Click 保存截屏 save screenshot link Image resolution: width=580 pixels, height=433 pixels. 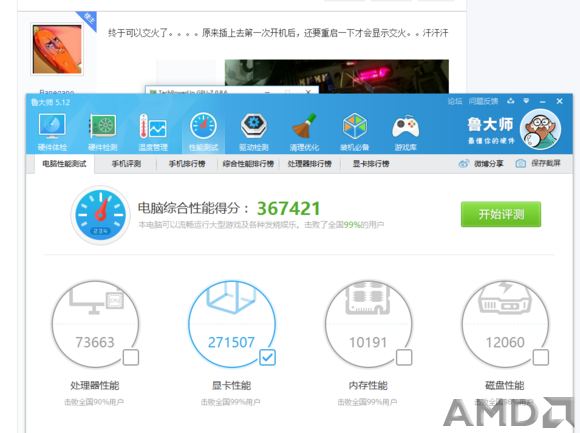546,163
